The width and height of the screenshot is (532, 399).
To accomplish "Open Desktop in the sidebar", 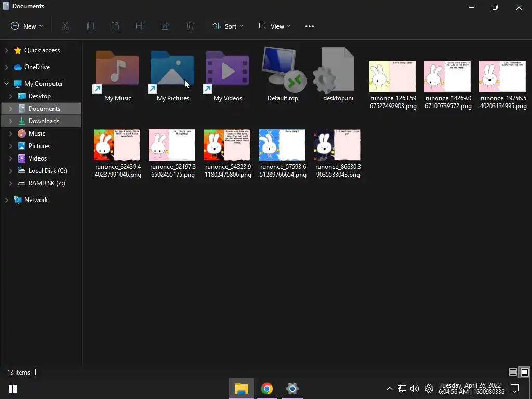I will coord(39,96).
